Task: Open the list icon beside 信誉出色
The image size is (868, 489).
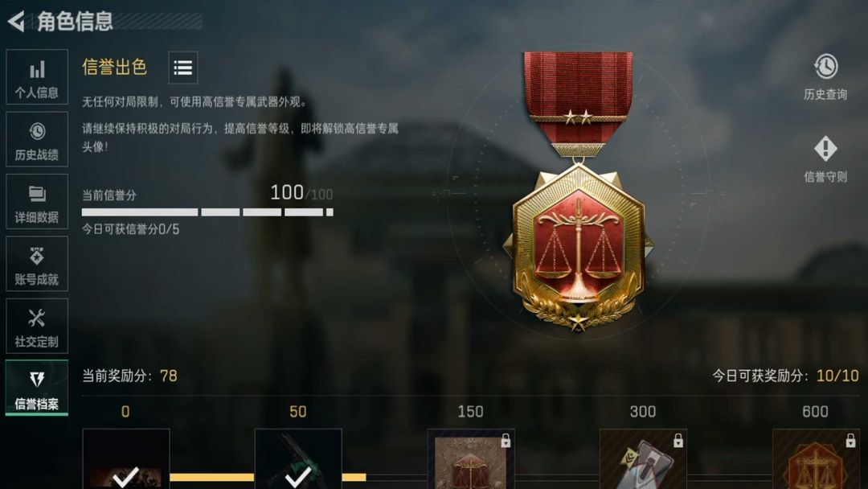Action: click(x=183, y=68)
